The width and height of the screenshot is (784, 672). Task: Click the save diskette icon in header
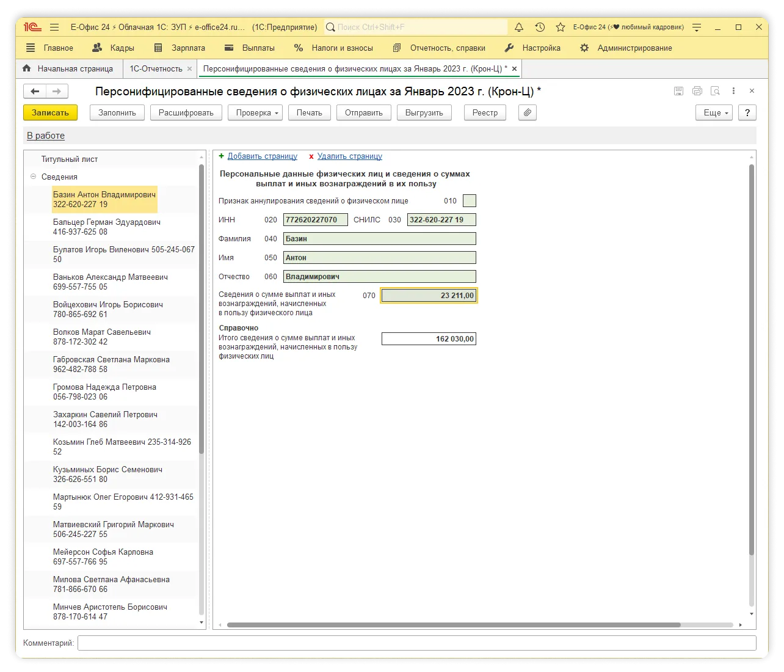(678, 91)
